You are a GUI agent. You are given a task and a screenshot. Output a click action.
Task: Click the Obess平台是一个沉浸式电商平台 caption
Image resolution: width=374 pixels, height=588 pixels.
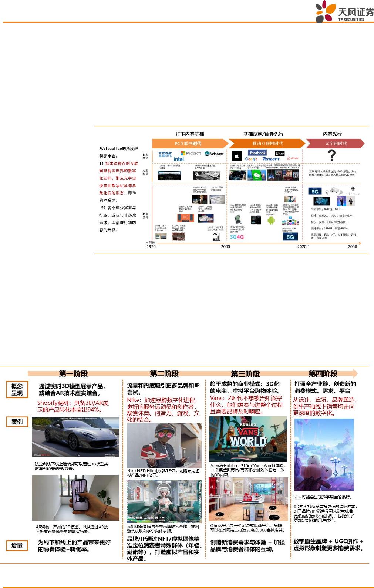247,528
